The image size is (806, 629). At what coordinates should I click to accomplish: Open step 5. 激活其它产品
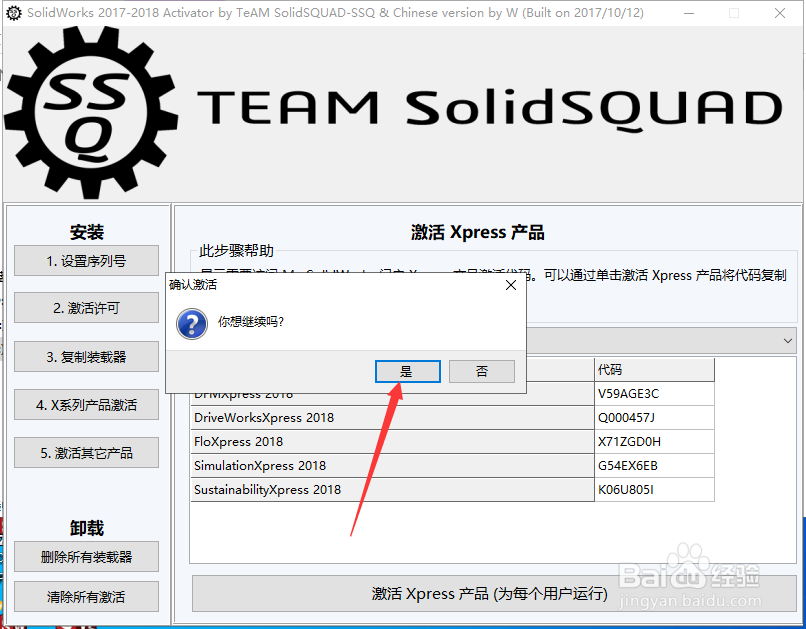tap(86, 453)
